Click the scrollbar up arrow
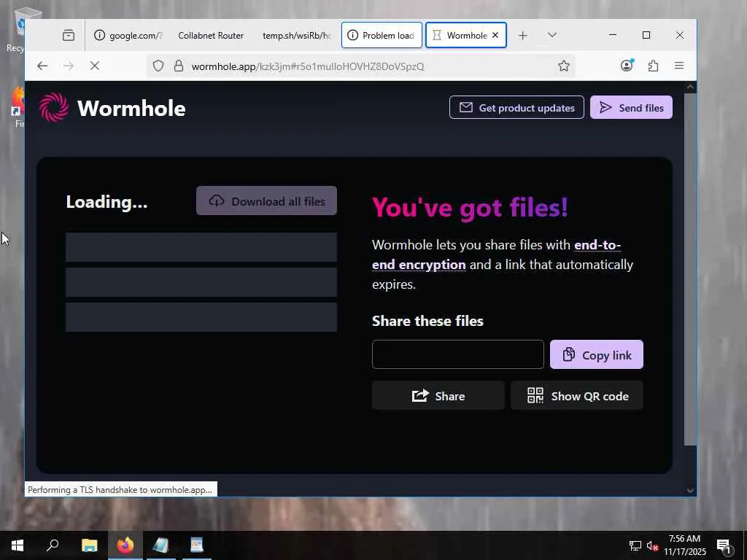Image resolution: width=747 pixels, height=560 pixels. point(690,87)
